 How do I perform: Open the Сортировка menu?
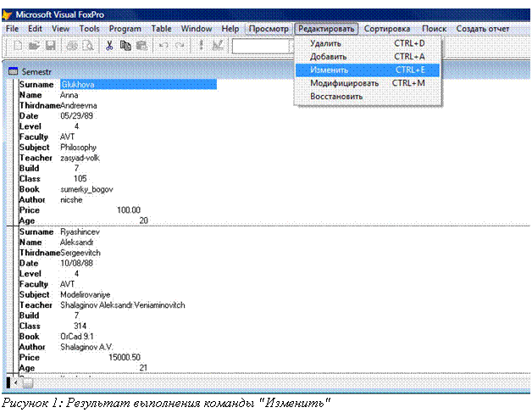[387, 29]
